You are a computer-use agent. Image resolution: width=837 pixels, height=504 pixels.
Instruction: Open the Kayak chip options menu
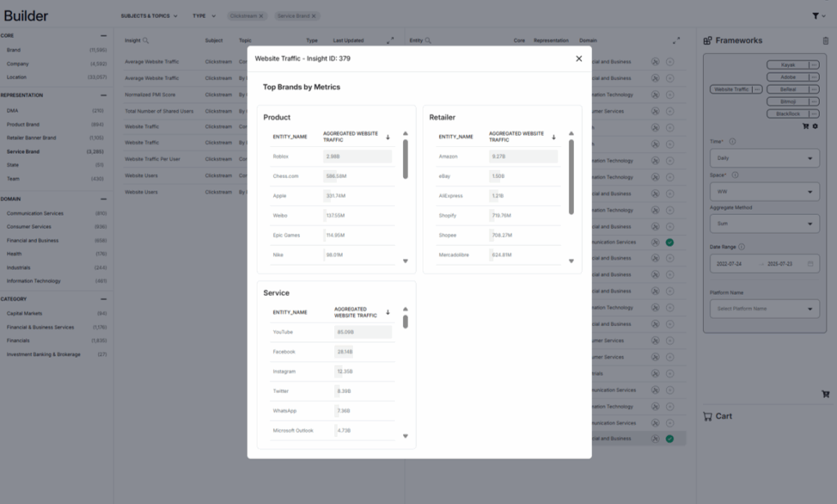(814, 65)
